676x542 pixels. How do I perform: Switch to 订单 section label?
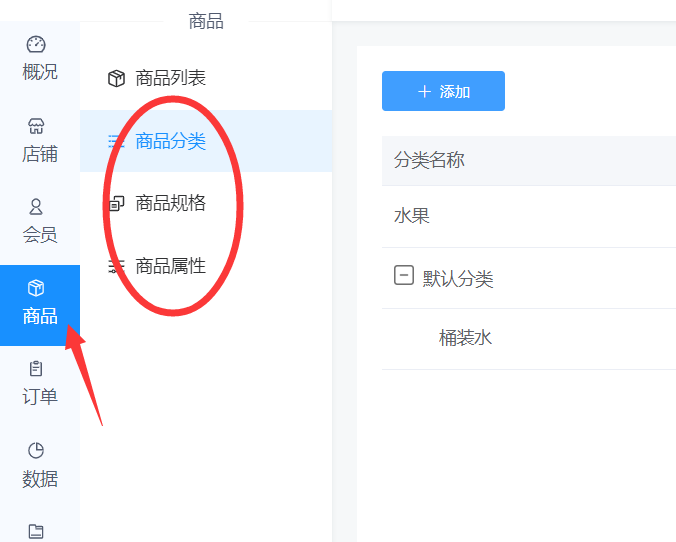tap(40, 397)
